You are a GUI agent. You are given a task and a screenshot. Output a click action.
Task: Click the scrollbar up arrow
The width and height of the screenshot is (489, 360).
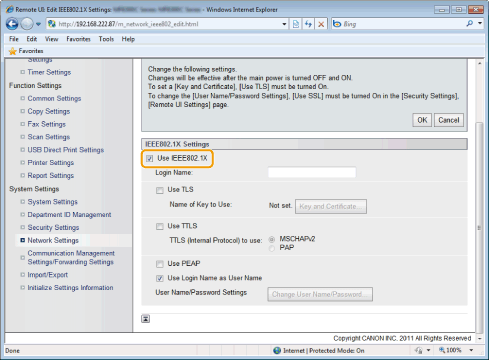[479, 63]
